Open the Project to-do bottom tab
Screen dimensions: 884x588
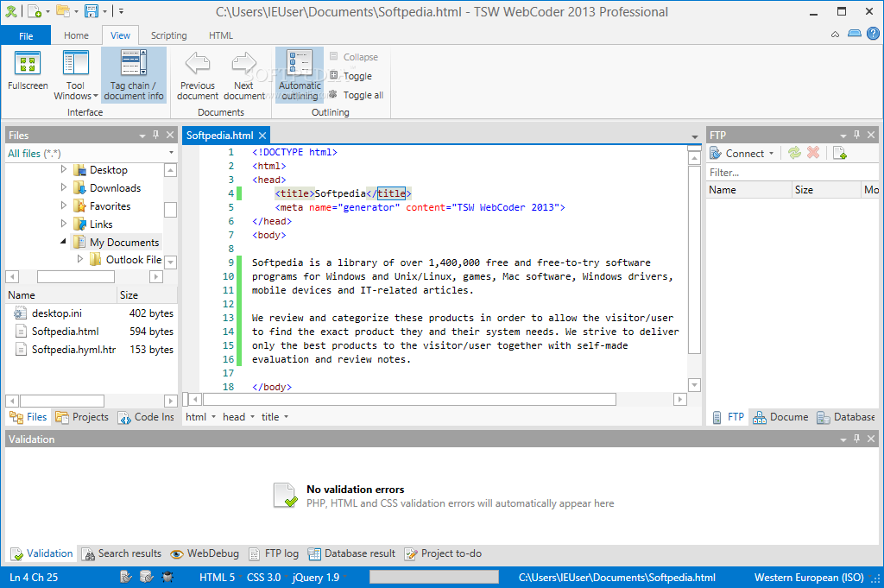(x=443, y=553)
